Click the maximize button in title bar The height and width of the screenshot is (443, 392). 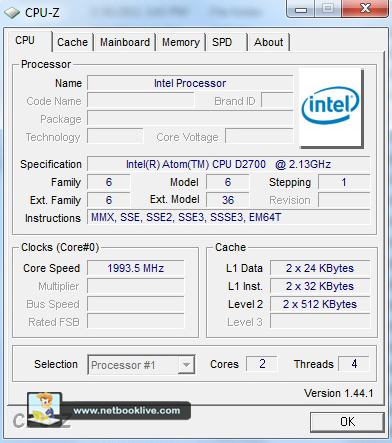click(328, 9)
